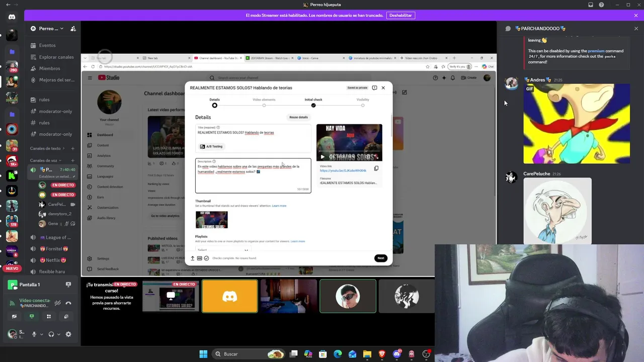The width and height of the screenshot is (644, 362).
Task: Open A/B Testing for the title
Action: (x=211, y=146)
